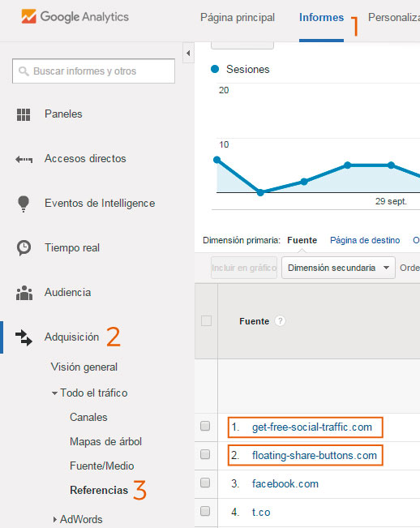The height and width of the screenshot is (528, 420).
Task: Open the Personalización tab
Action: tap(394, 18)
